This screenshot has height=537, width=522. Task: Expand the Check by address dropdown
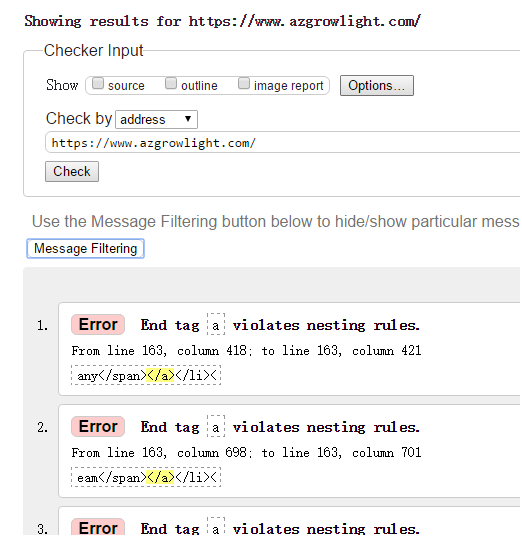[156, 120]
